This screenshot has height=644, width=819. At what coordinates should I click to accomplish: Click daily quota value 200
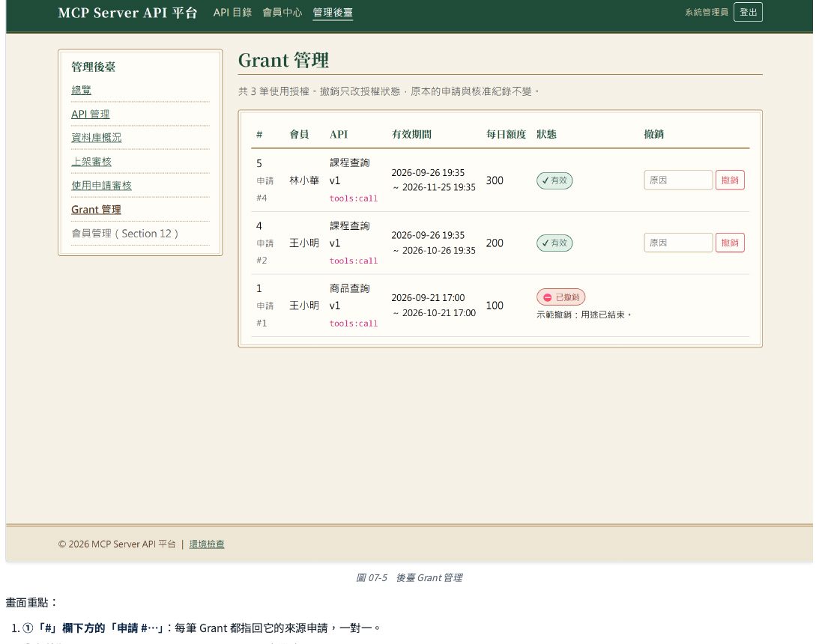point(495,243)
